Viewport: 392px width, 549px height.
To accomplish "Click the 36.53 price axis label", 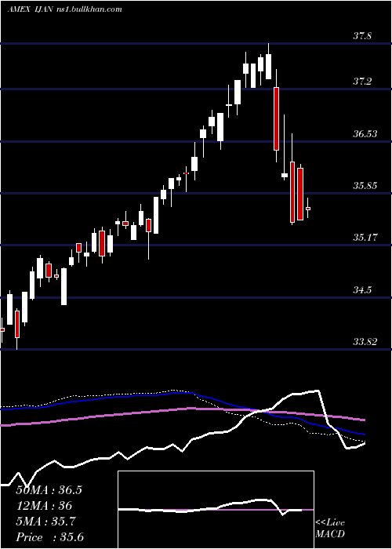I will [365, 134].
